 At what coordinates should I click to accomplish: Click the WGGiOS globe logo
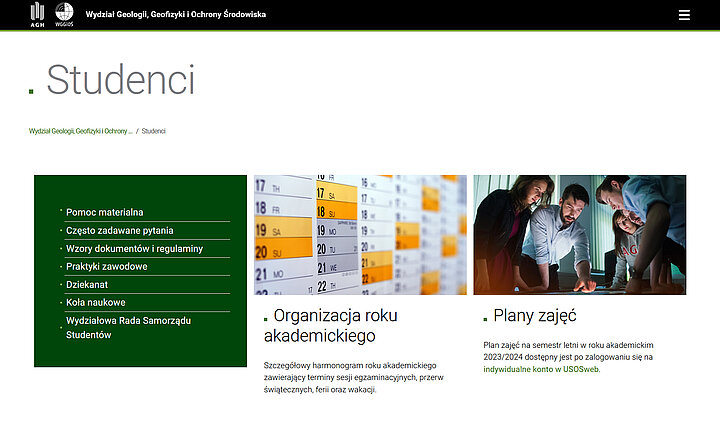coord(64,14)
